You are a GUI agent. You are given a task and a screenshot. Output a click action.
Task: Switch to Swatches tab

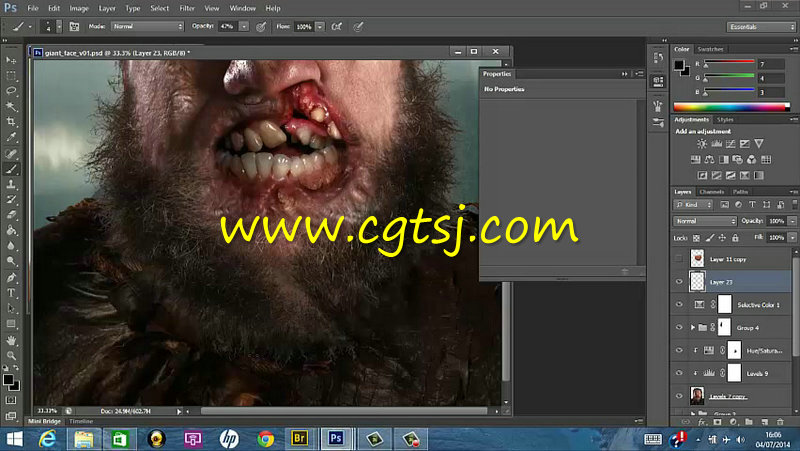pos(710,49)
